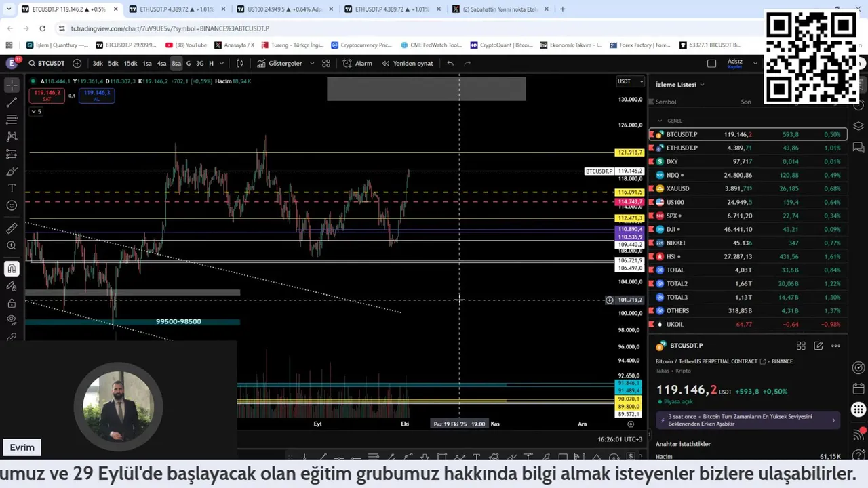Switch to the 1sa timeframe
Screen dimensions: 868x488
[147, 63]
